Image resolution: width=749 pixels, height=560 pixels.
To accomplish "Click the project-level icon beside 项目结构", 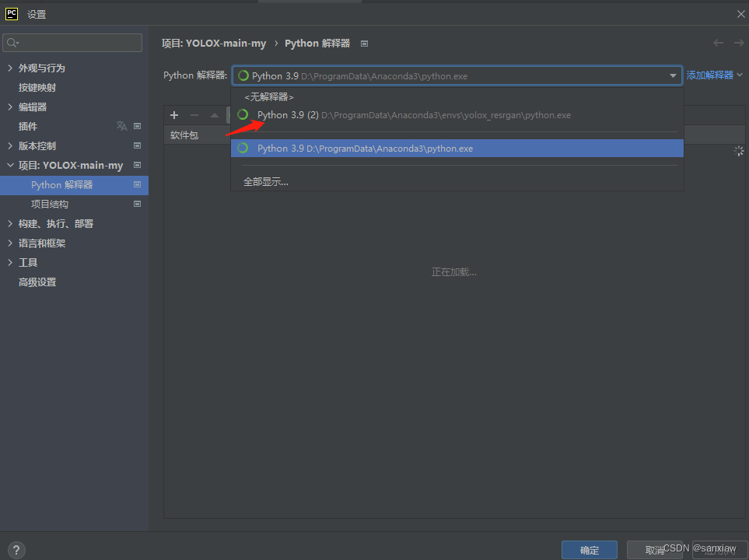I will pyautogui.click(x=137, y=204).
